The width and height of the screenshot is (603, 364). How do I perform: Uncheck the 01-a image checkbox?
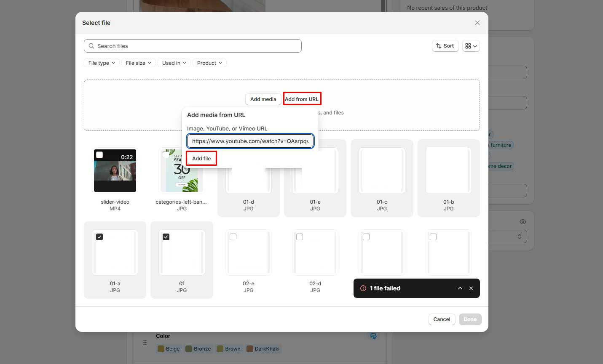click(x=99, y=237)
